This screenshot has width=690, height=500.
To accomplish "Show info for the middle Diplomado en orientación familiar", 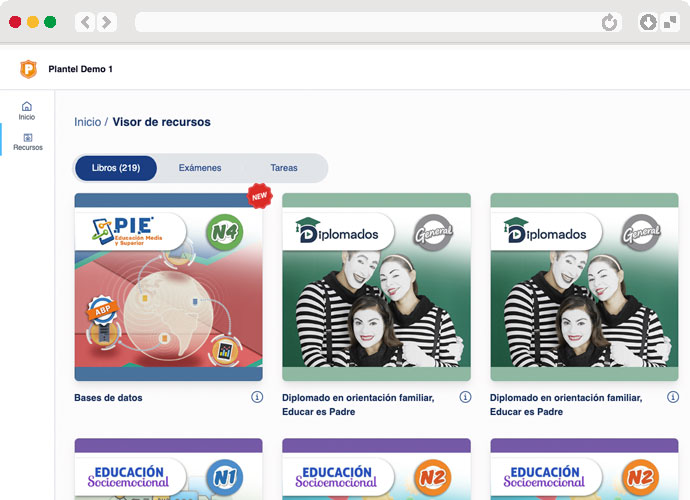I will pos(465,397).
